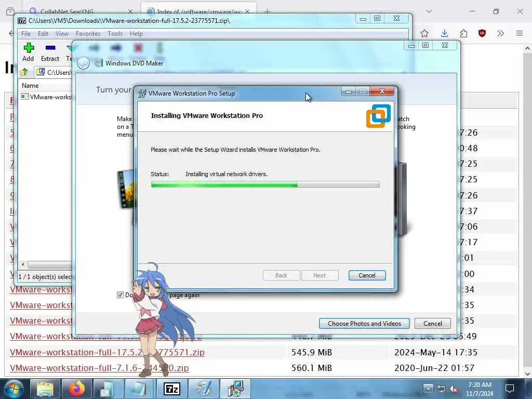The height and width of the screenshot is (399, 532).
Task: Open the 7-Zip Help menu
Action: 136,34
